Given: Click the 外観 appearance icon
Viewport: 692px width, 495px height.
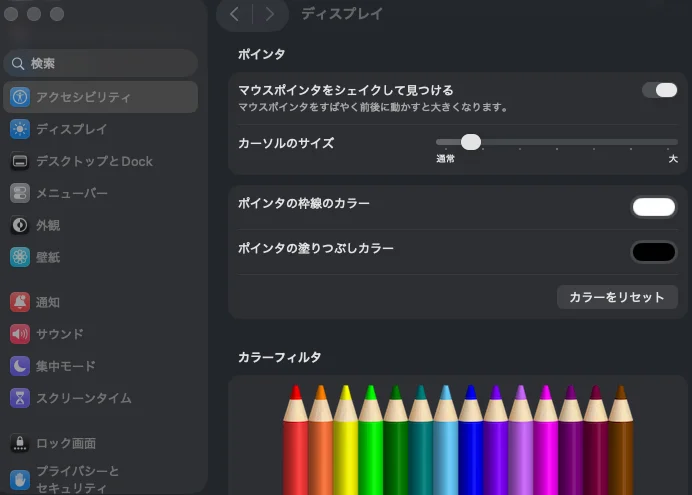Looking at the screenshot, I should point(20,225).
